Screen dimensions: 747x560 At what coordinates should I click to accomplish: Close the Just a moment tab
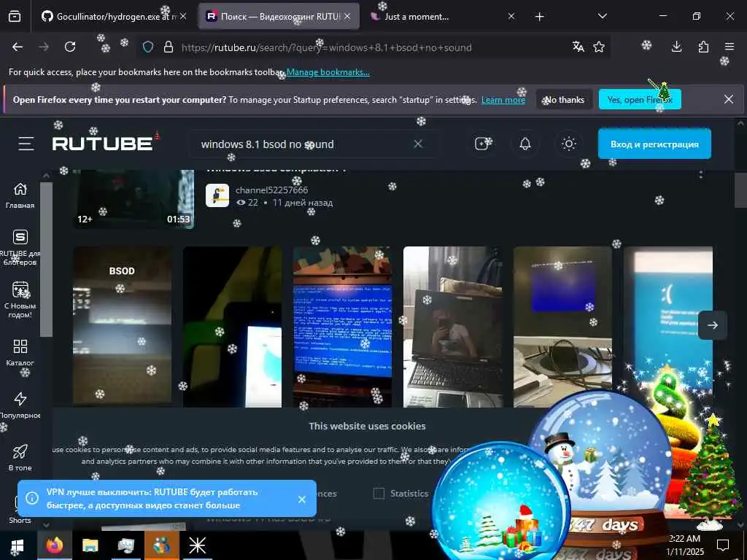point(511,16)
